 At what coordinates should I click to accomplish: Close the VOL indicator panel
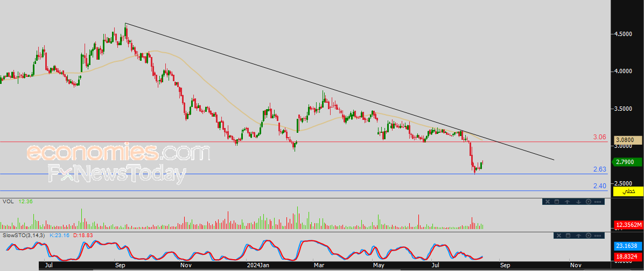click(548, 202)
